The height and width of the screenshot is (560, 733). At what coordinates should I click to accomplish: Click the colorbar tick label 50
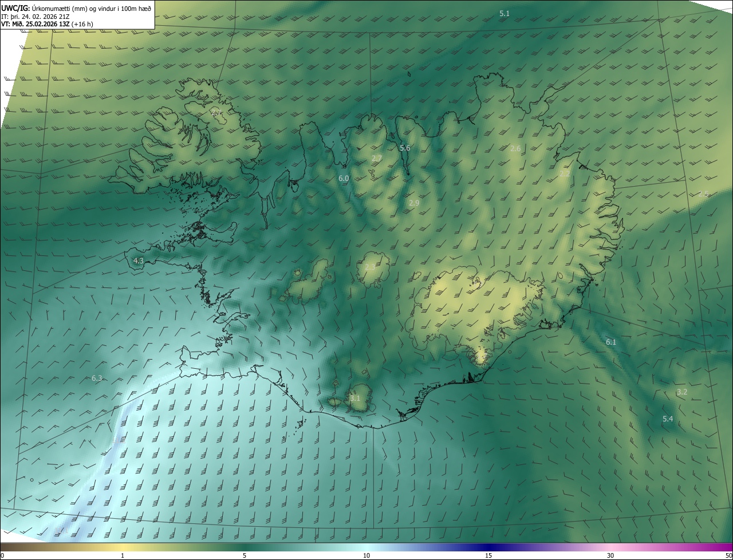(x=728, y=555)
